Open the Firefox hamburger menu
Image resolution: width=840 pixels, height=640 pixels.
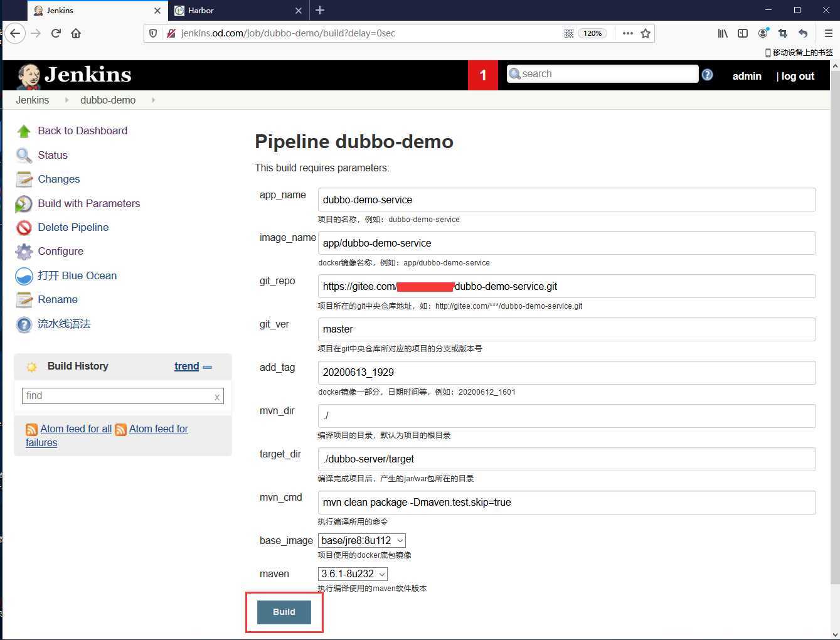pyautogui.click(x=827, y=33)
